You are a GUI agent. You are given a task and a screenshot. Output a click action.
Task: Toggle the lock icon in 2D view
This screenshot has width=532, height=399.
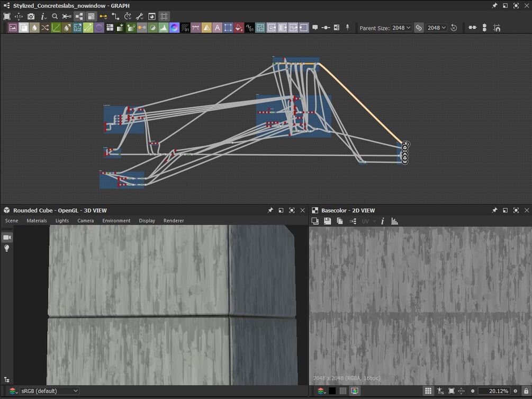[526, 391]
